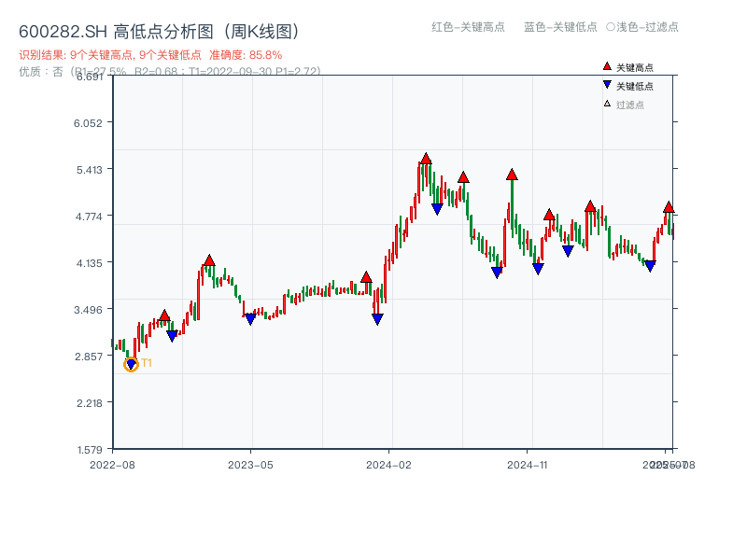Click the red 识别结果 summary text
747x560 pixels.
150,55
